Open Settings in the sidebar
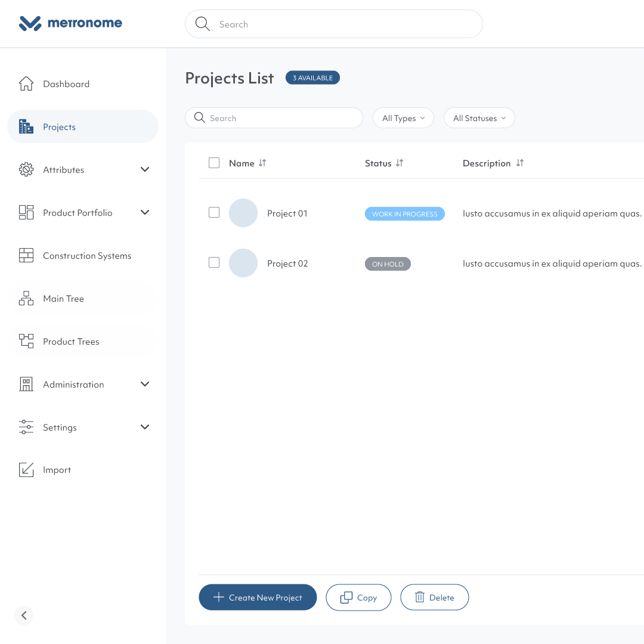644x644 pixels. (x=60, y=428)
